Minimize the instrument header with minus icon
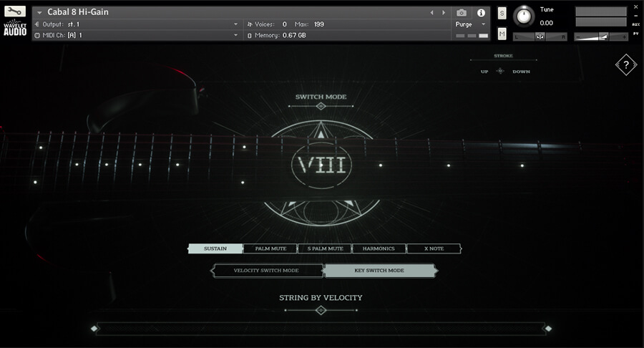The width and height of the screenshot is (644, 348). pos(636,16)
